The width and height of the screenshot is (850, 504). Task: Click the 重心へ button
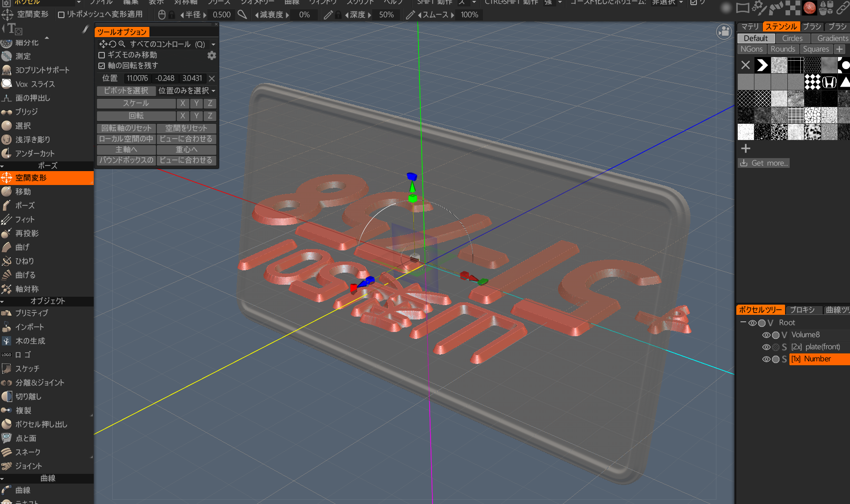click(x=187, y=150)
